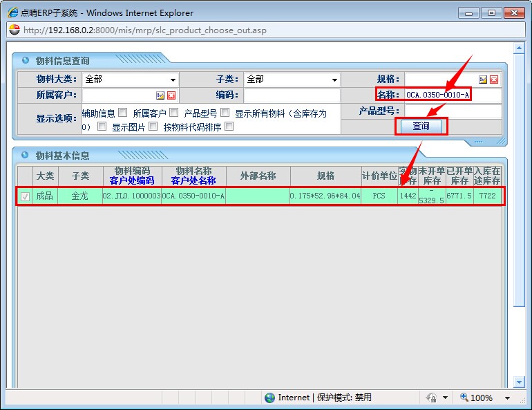
Task: Click the scroll up arrow of page scrollbar
Action: pos(519,48)
